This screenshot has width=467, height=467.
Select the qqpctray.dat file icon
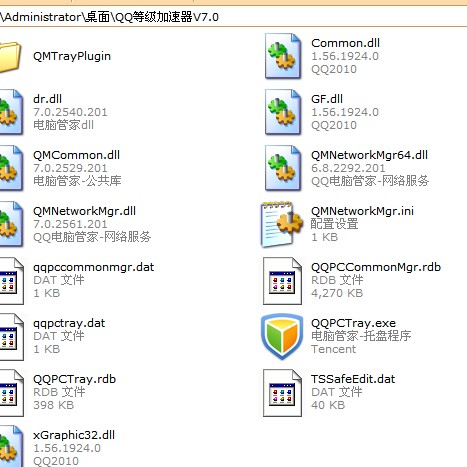click(11, 337)
